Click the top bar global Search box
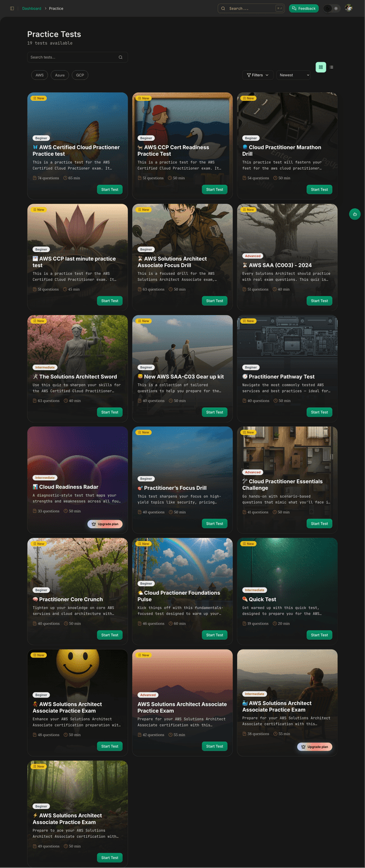The image size is (365, 868). click(251, 9)
